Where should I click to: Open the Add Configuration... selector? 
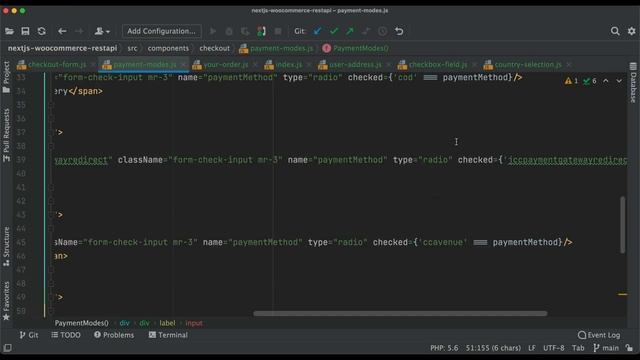click(x=162, y=31)
